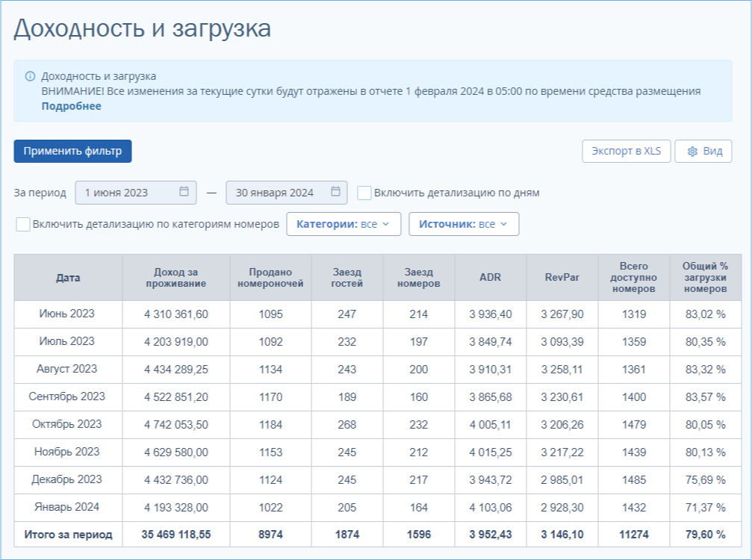Expand the Источник: все dropdown

point(464,224)
